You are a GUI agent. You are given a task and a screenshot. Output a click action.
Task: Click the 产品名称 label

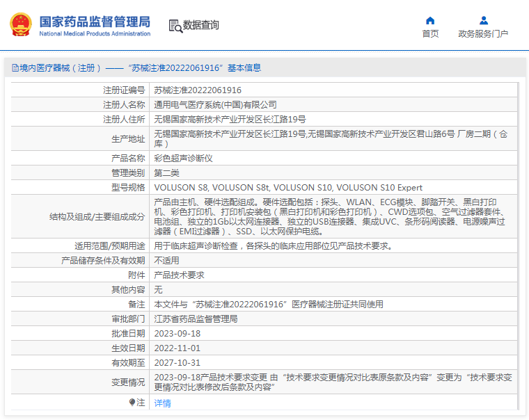tap(128, 159)
